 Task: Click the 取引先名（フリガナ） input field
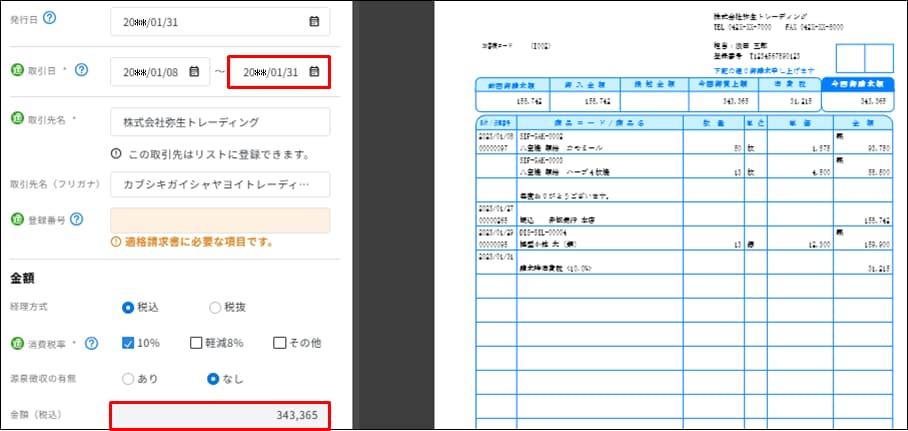(x=220, y=185)
